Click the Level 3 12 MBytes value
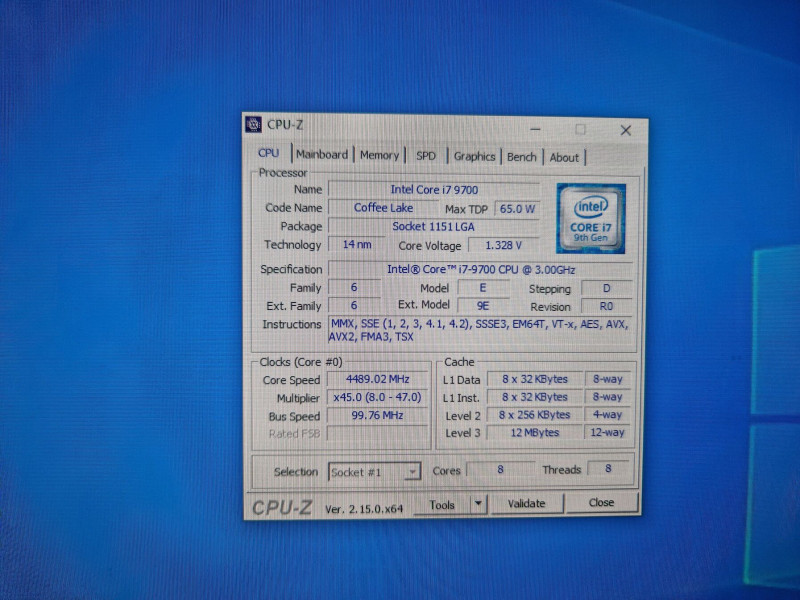 click(x=535, y=433)
